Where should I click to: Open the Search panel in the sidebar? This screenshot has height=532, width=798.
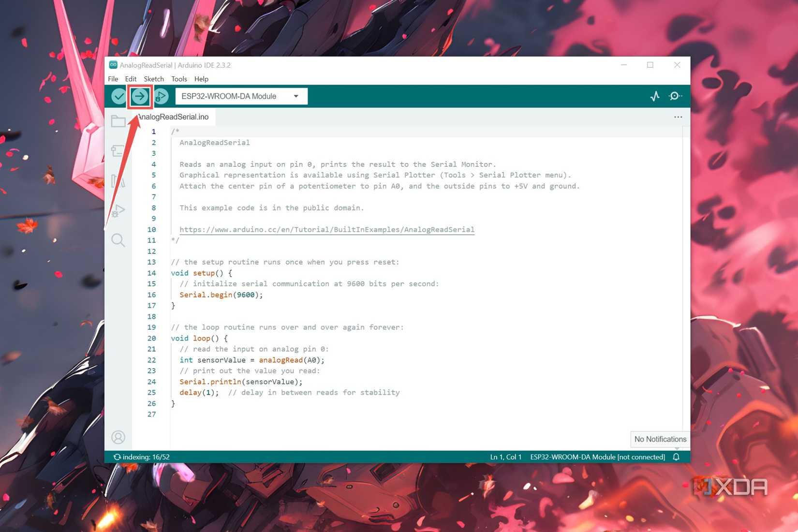tap(118, 240)
